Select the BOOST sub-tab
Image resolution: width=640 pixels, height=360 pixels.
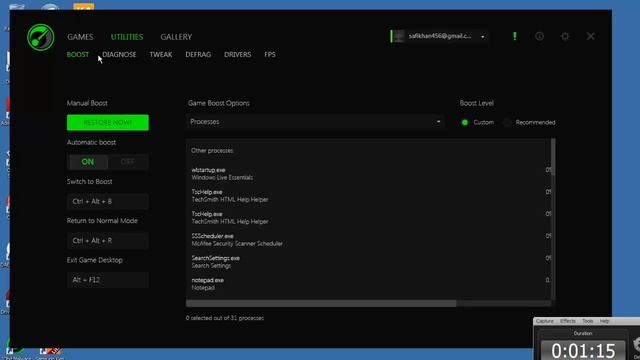point(78,54)
